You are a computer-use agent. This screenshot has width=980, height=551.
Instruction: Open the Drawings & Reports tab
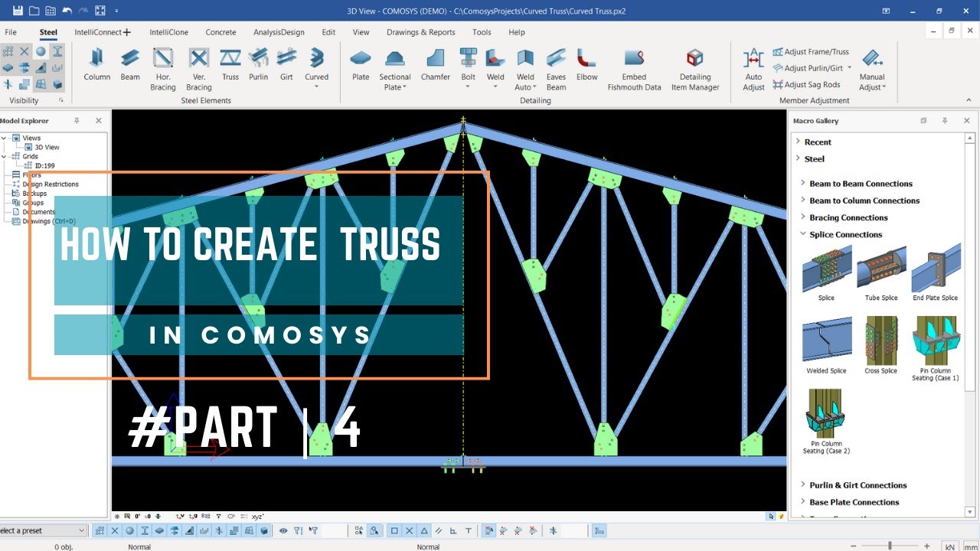(420, 32)
